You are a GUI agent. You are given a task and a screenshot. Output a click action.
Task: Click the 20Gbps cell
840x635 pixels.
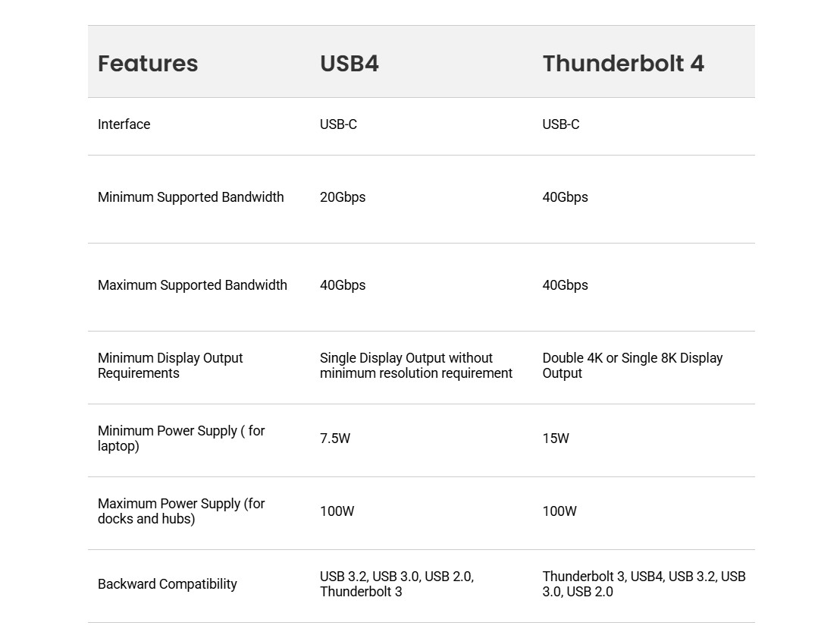click(x=343, y=197)
